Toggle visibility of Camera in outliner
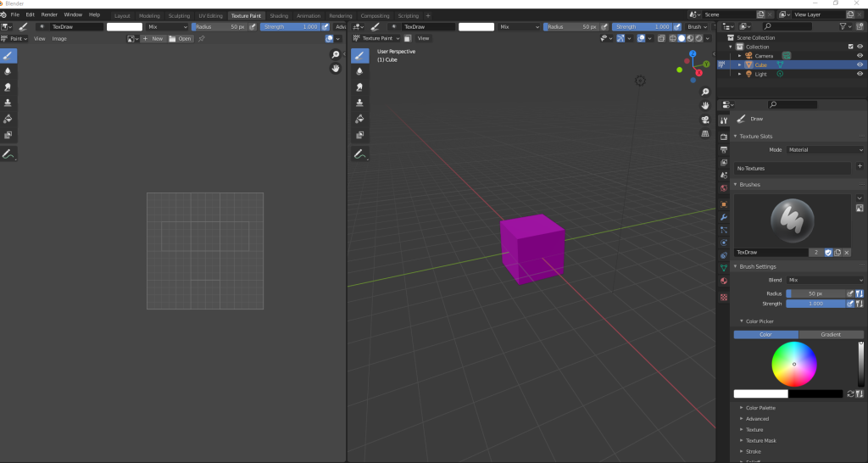This screenshot has height=463, width=868. tap(860, 56)
